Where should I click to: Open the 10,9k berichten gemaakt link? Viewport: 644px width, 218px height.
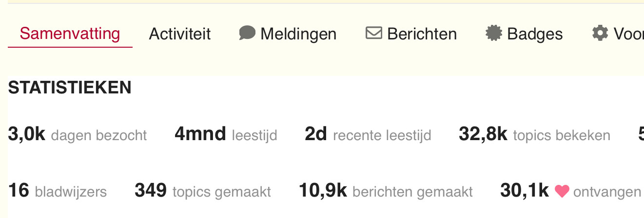tap(386, 191)
